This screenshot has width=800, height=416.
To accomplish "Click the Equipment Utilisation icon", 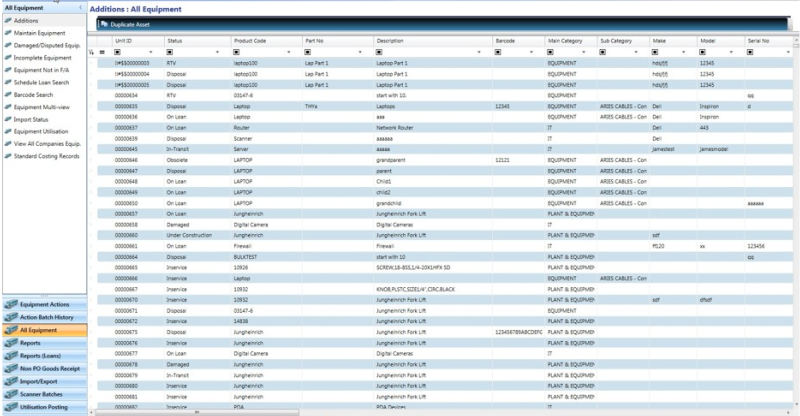I will click(8, 131).
